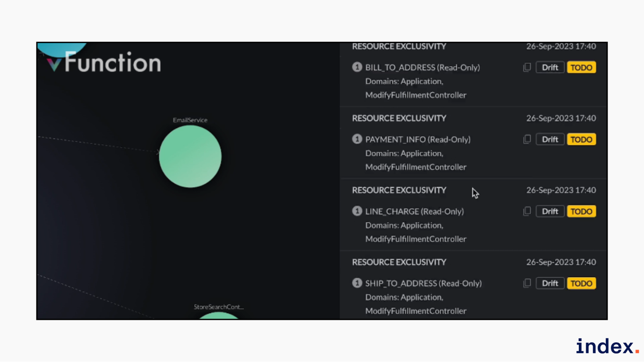
Task: Click the vFunction logo
Action: (104, 62)
